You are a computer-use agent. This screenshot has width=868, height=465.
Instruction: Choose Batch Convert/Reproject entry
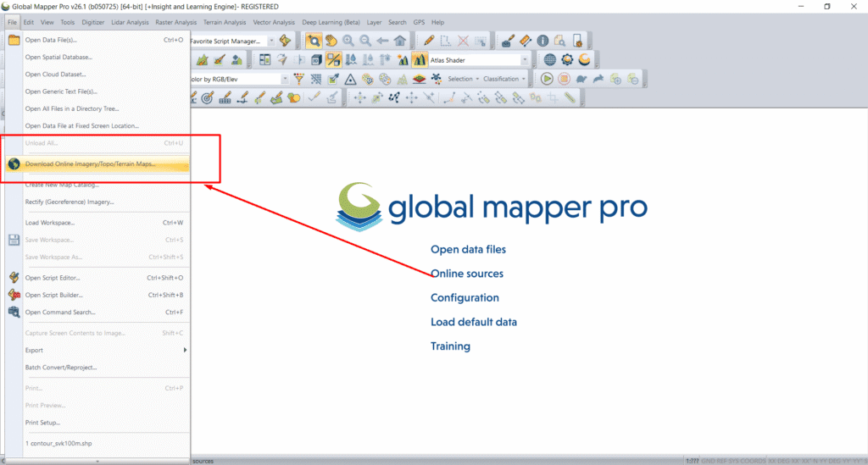tap(97, 368)
